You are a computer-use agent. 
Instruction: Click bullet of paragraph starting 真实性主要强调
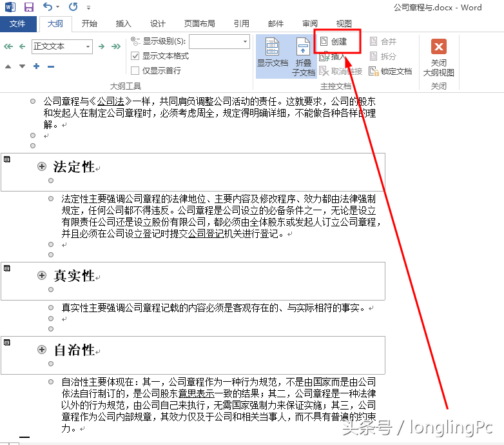[51, 308]
